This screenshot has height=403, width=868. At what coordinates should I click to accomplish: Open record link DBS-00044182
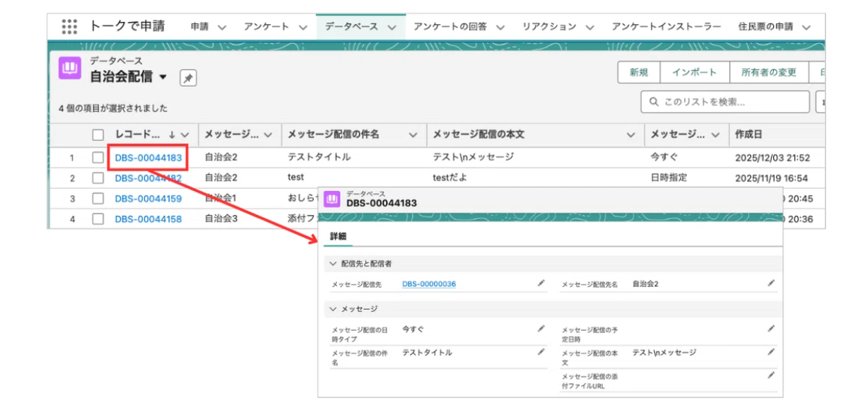(148, 178)
